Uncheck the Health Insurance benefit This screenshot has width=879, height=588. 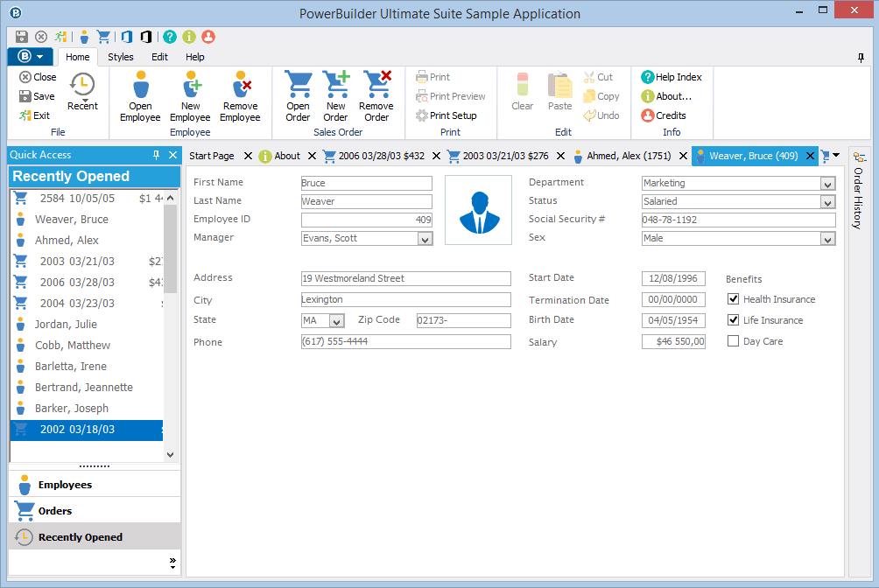click(x=733, y=298)
